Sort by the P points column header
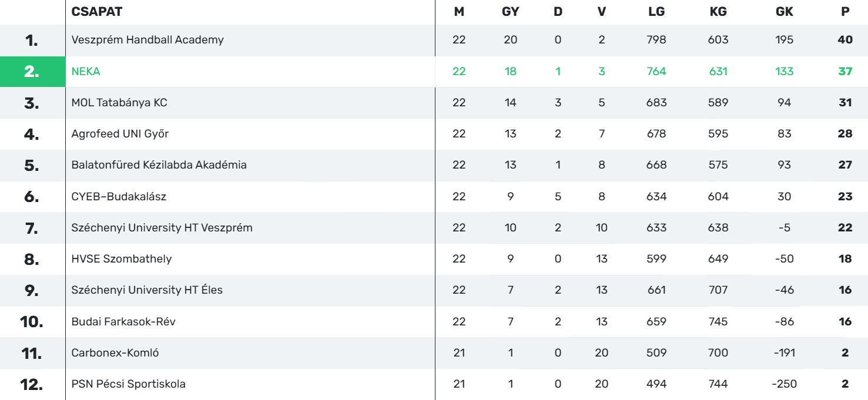The height and width of the screenshot is (400, 868). coord(845,12)
